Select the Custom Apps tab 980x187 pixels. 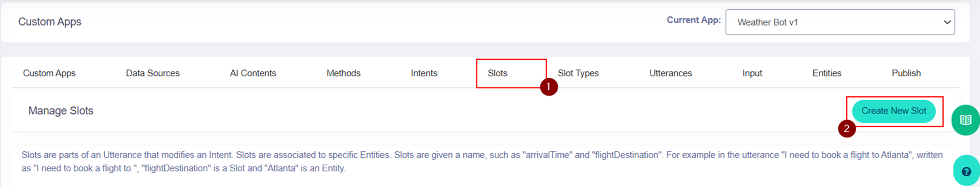[x=49, y=73]
